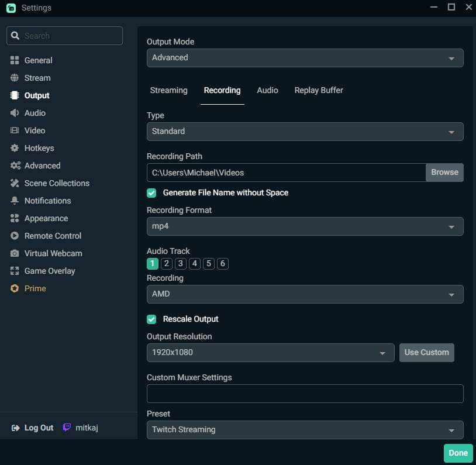Click the Hotkeys gear icon

(15, 148)
